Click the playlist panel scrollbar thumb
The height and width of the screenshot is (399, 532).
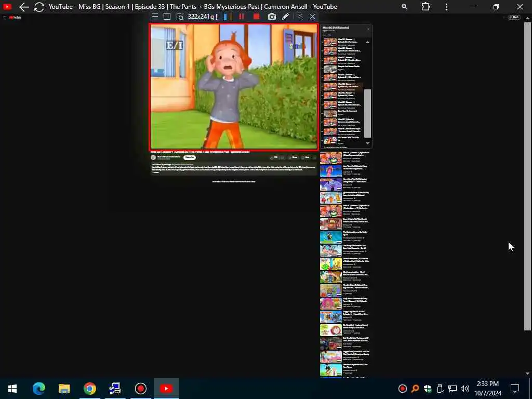[367, 113]
